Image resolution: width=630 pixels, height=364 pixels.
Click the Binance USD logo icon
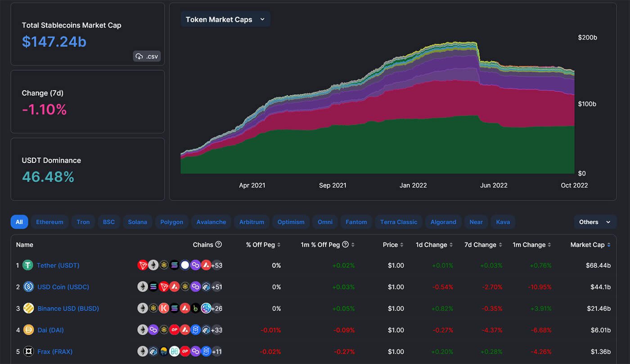tap(28, 308)
